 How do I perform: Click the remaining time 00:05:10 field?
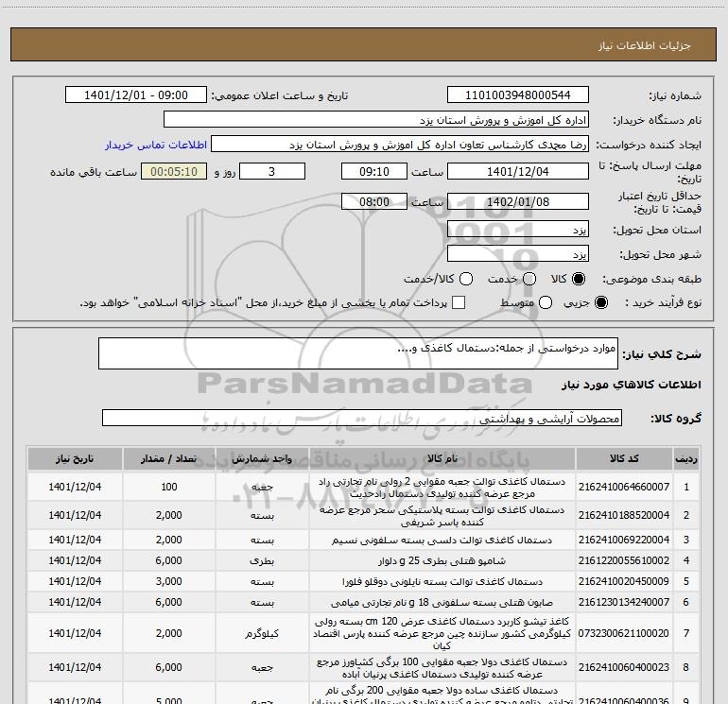[x=174, y=171]
